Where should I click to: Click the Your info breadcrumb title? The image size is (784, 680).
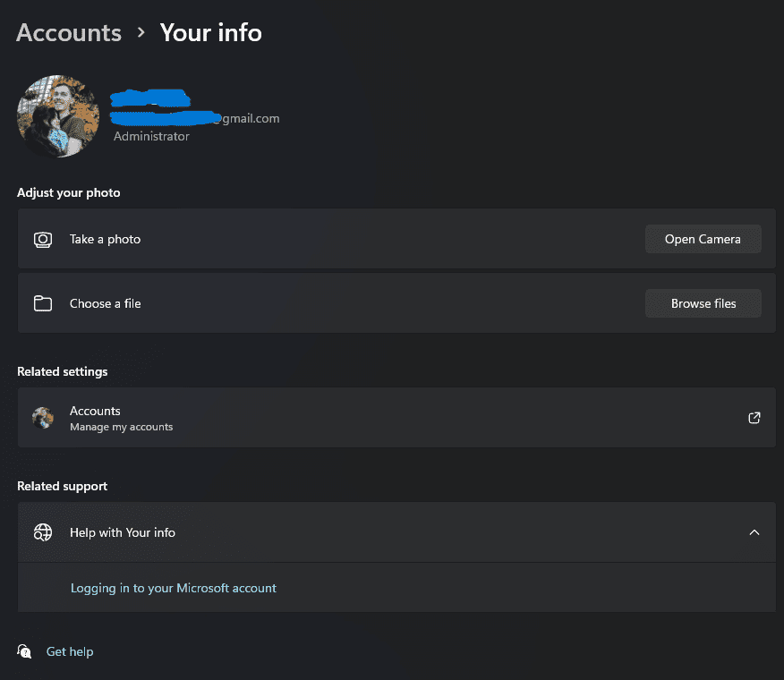(x=211, y=33)
